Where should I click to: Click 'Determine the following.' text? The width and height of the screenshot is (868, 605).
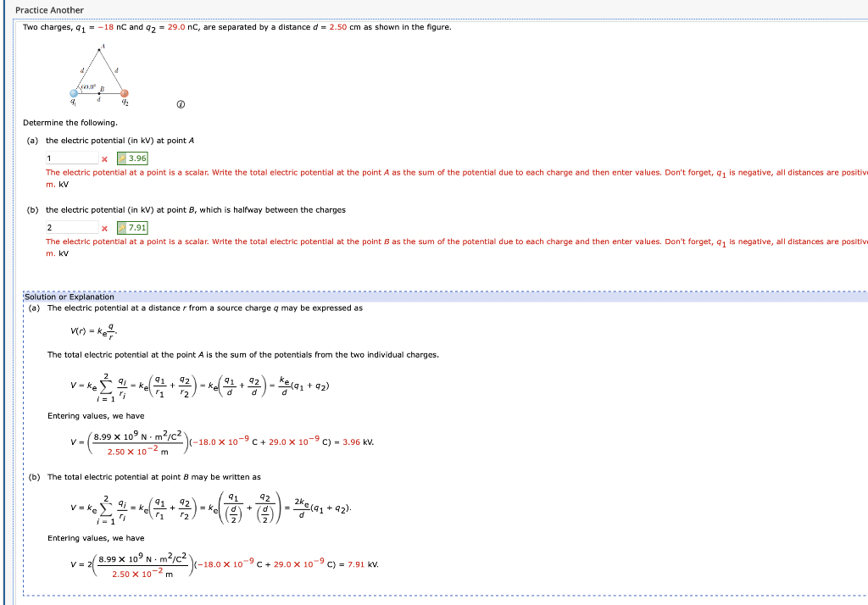pyautogui.click(x=70, y=123)
